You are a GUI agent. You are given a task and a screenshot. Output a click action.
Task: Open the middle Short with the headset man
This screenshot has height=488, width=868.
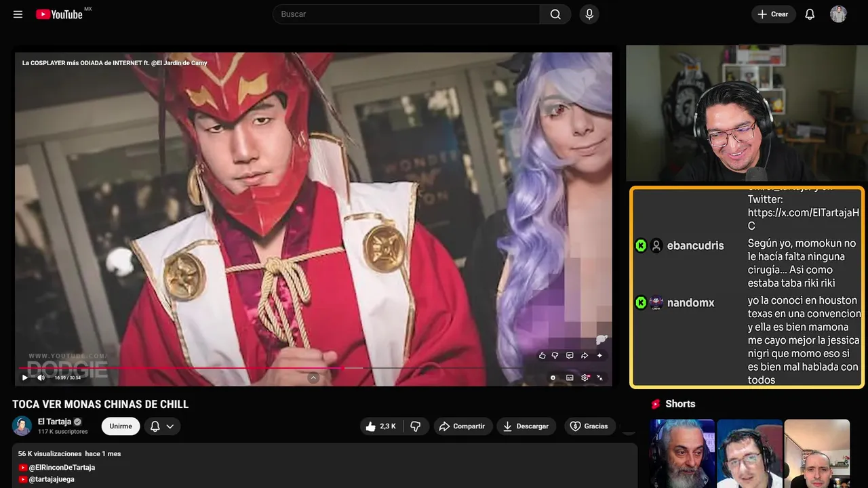[749, 453]
